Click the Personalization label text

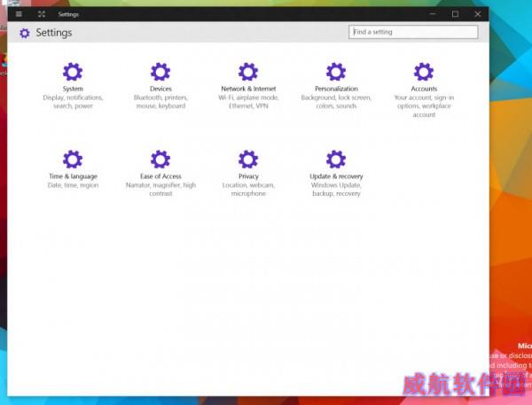point(336,89)
